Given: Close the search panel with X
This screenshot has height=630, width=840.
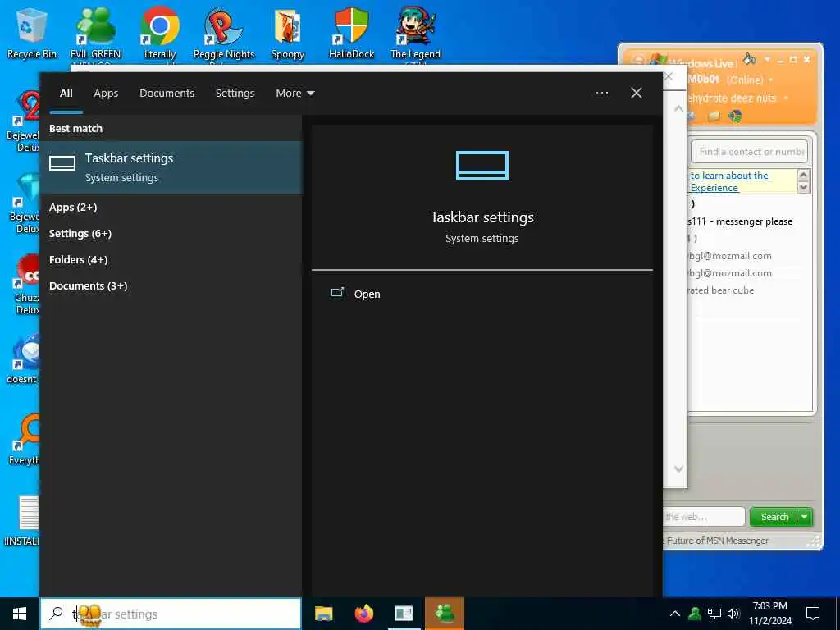Looking at the screenshot, I should (636, 94).
